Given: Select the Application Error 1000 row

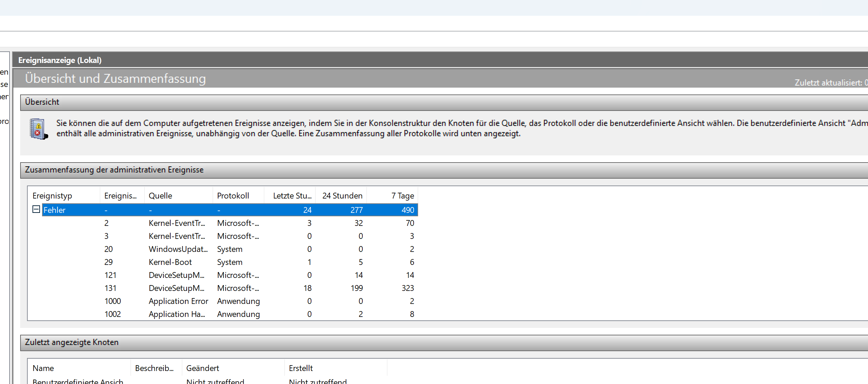Looking at the screenshot, I should (x=178, y=301).
